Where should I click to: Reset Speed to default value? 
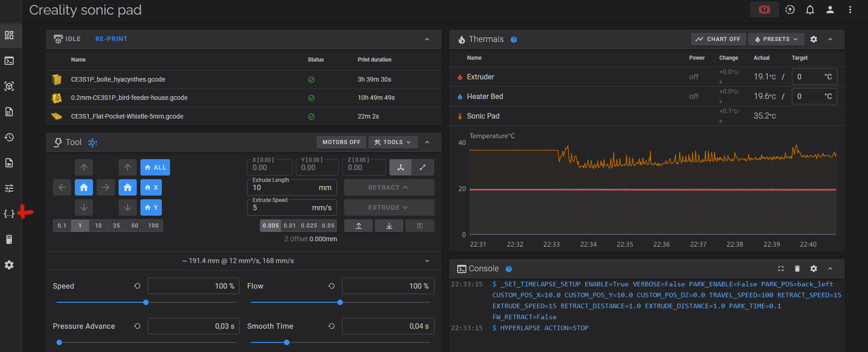point(137,286)
